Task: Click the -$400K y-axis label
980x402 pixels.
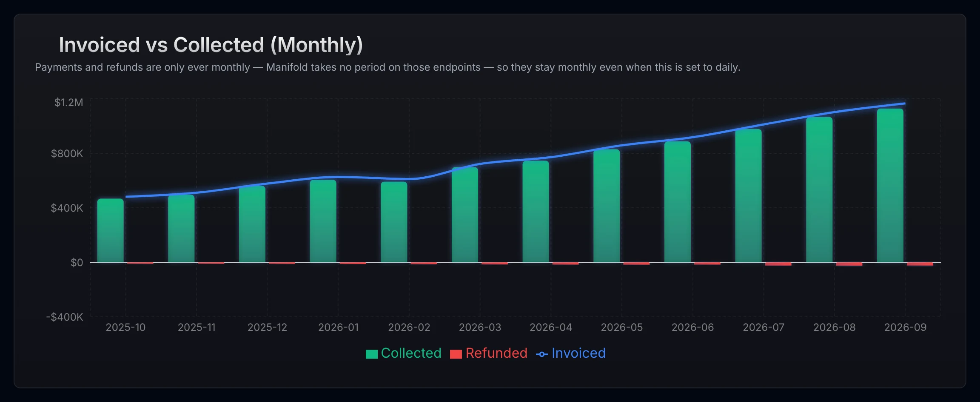Action: click(x=65, y=317)
